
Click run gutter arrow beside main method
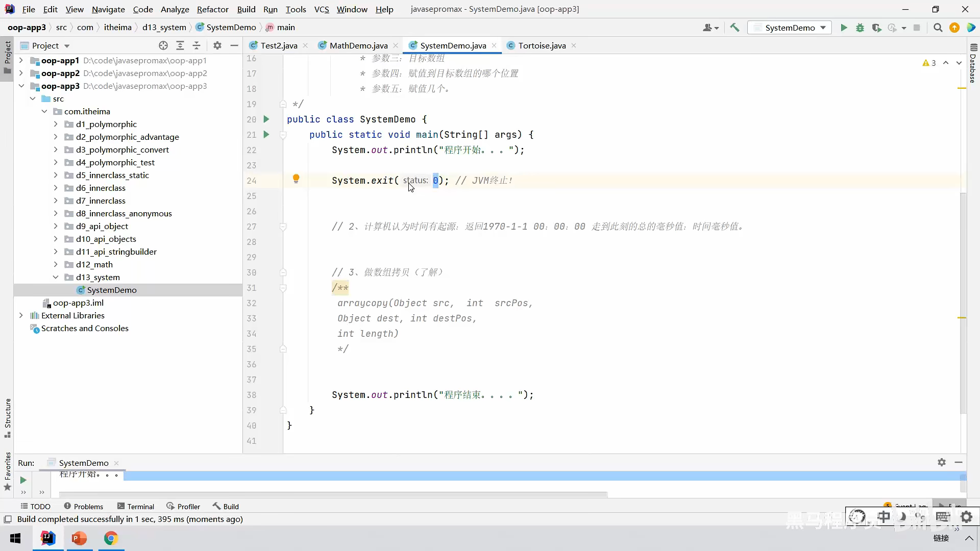click(x=266, y=135)
